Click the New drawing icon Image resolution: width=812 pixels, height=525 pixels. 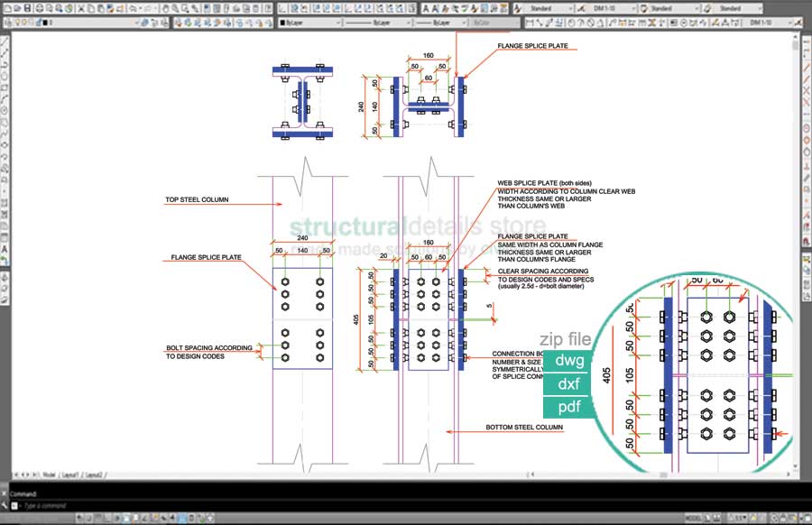pyautogui.click(x=6, y=8)
